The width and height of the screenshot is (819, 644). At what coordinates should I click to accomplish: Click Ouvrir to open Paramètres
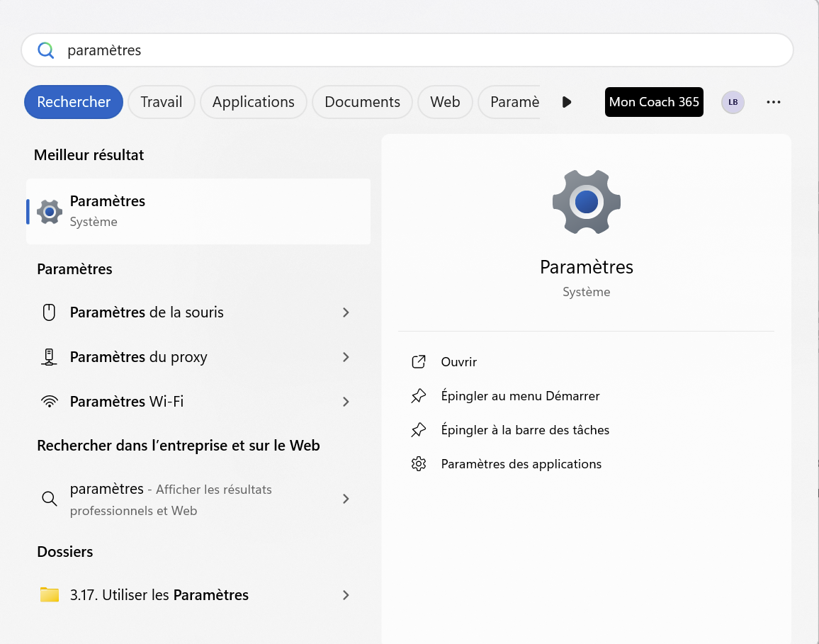pos(458,362)
